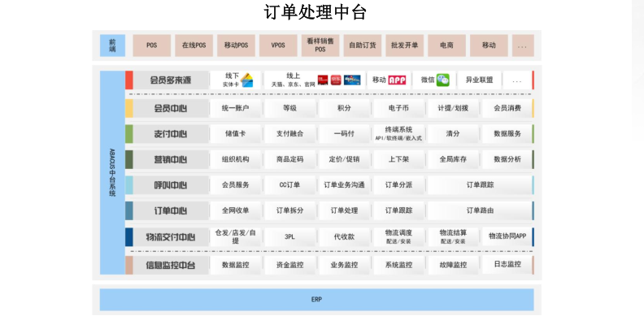Click the 支付中心 row header

coord(171,134)
